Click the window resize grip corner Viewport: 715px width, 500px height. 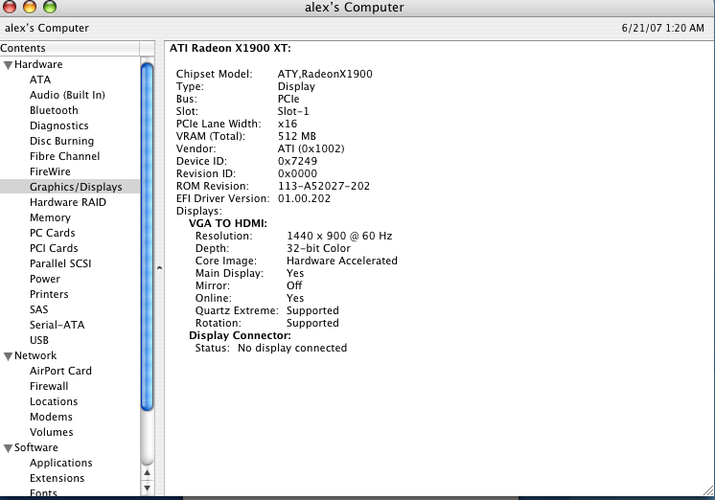click(x=708, y=490)
